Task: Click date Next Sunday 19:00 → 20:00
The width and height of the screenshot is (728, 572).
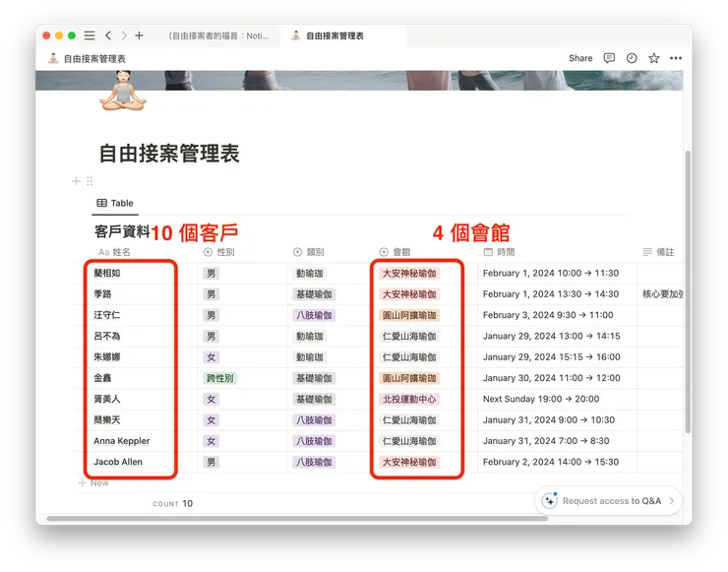Action: (x=541, y=399)
